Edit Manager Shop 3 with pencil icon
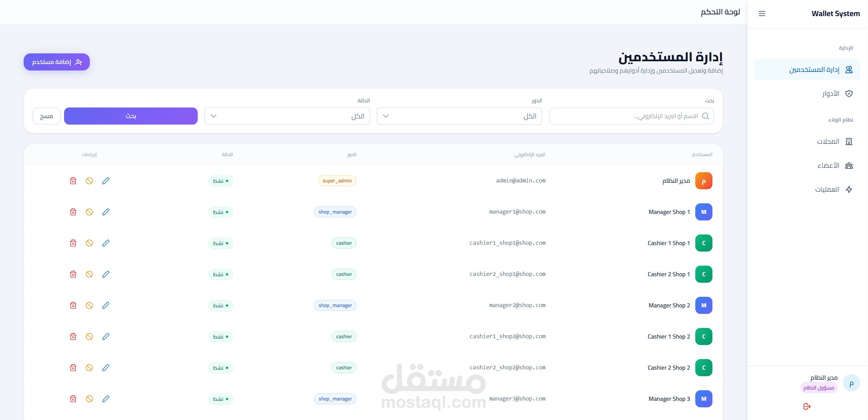This screenshot has width=868, height=420. (106, 399)
